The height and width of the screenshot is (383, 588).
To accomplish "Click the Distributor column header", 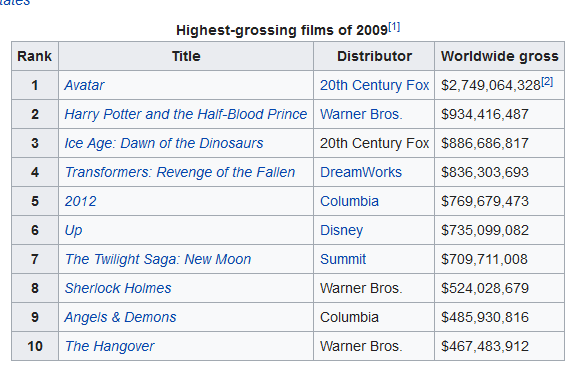I will point(374,56).
